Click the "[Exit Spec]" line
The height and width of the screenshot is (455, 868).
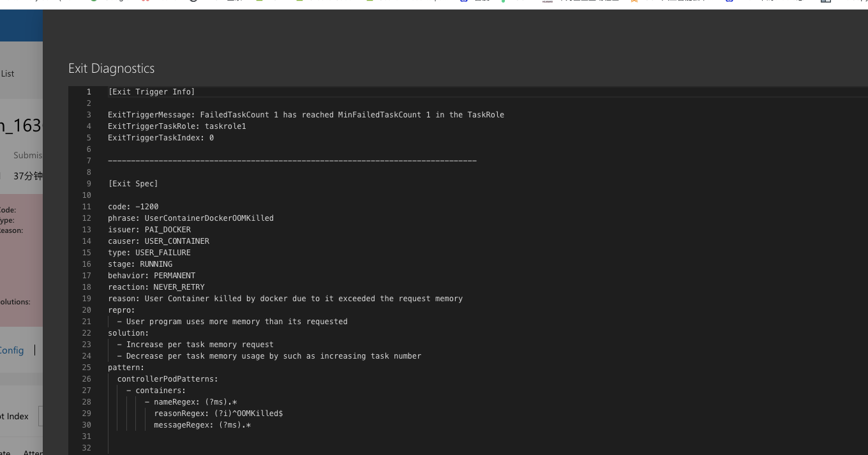pos(133,184)
